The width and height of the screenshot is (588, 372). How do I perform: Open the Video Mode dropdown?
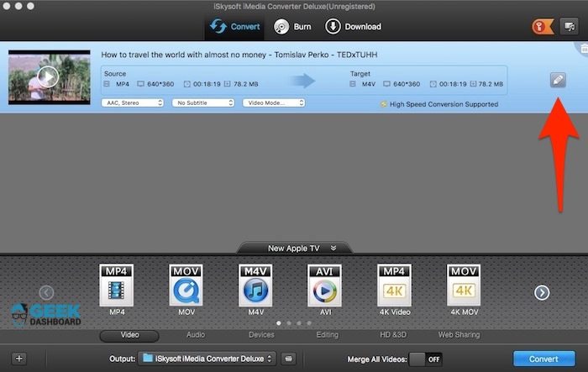tap(274, 102)
